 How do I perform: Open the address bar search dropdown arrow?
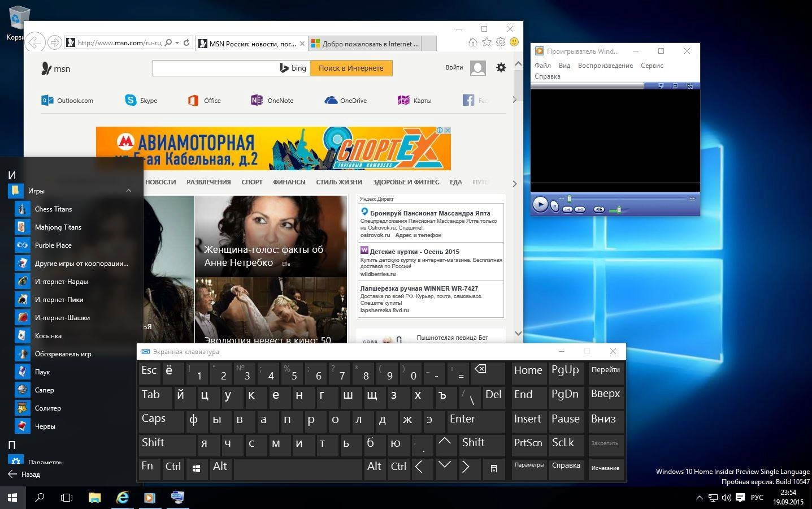coord(177,42)
